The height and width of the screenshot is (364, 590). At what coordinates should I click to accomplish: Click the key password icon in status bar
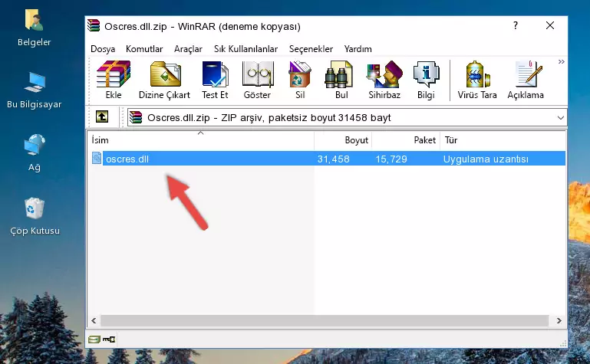pos(109,339)
